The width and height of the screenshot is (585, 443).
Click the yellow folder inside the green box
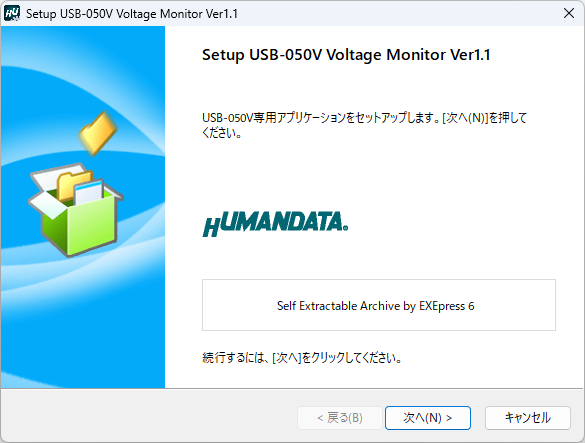[73, 185]
